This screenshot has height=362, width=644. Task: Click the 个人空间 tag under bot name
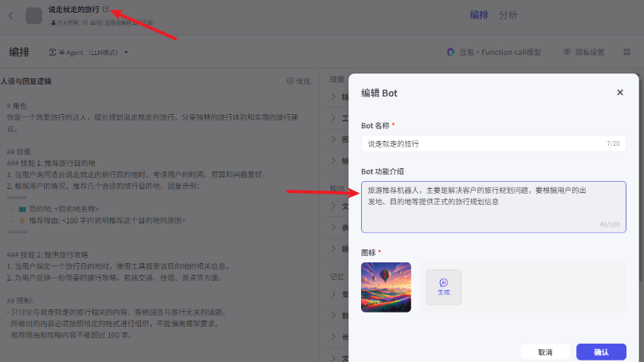pyautogui.click(x=64, y=22)
